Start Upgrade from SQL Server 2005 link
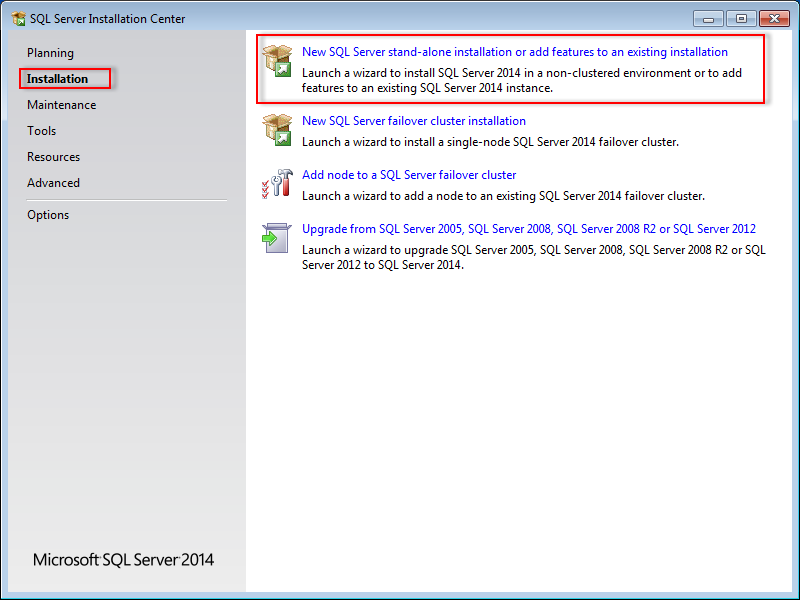 coord(529,229)
